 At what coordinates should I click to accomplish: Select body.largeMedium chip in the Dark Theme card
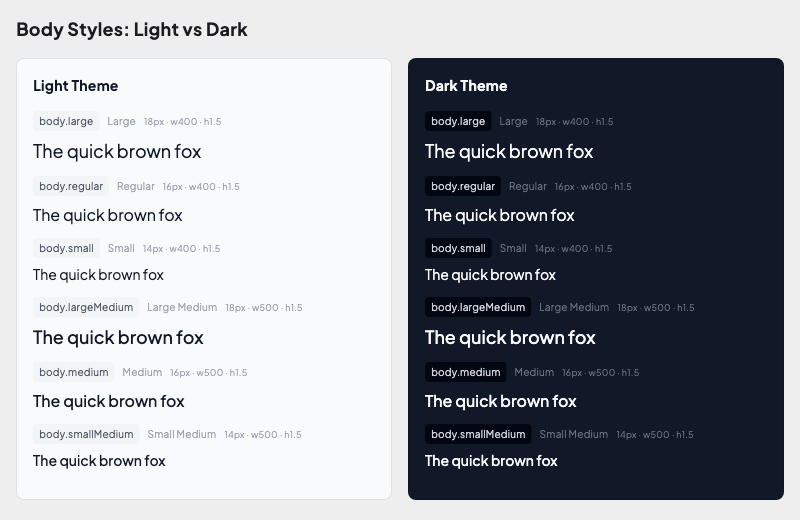coord(478,307)
